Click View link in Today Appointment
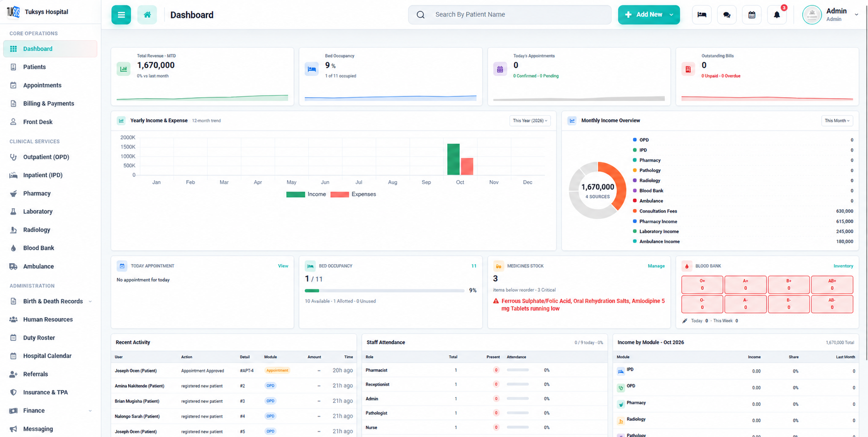 pyautogui.click(x=283, y=266)
